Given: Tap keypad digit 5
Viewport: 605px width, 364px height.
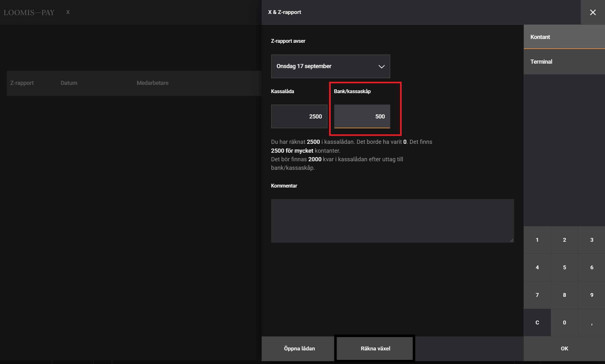Looking at the screenshot, I should (x=564, y=267).
